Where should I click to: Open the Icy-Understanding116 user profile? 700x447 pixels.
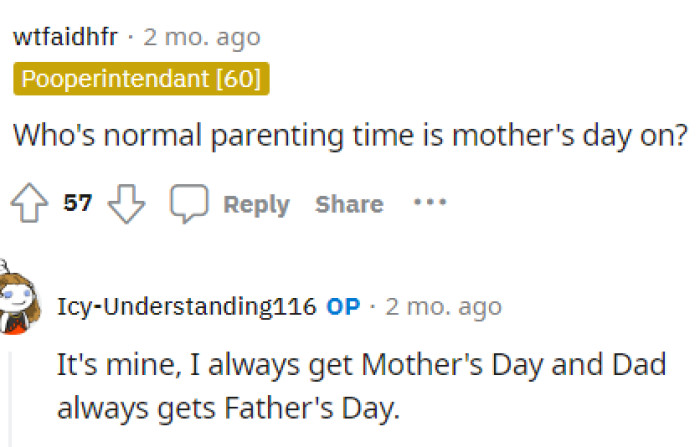(186, 306)
